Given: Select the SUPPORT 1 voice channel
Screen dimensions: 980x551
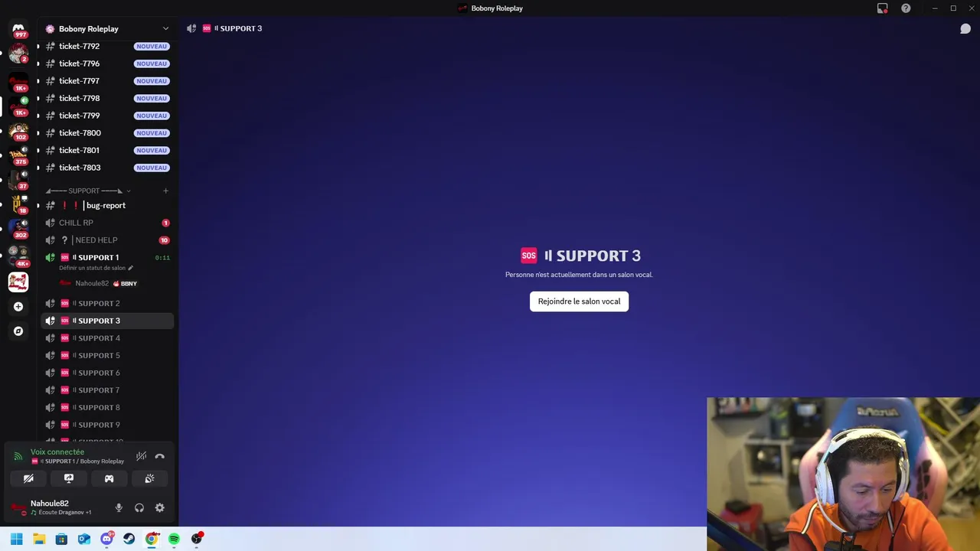Looking at the screenshot, I should pyautogui.click(x=107, y=258).
